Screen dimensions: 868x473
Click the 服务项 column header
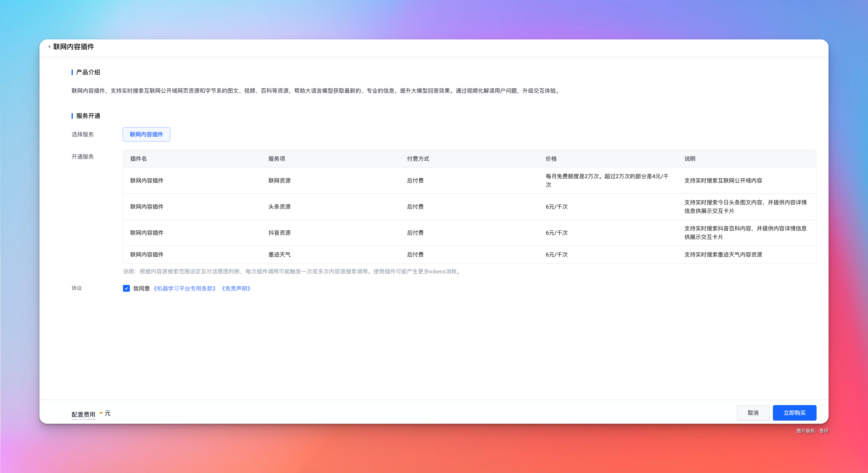tap(277, 159)
